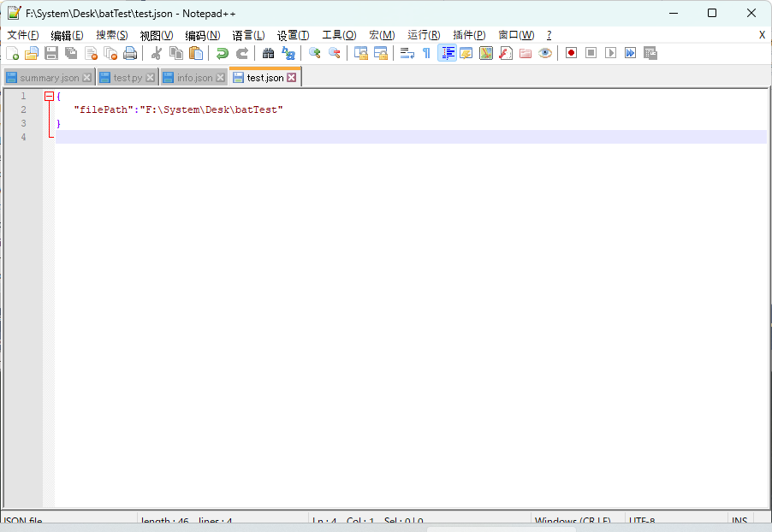772x532 pixels.
Task: Toggle indent guide toolbar button
Action: pos(447,53)
